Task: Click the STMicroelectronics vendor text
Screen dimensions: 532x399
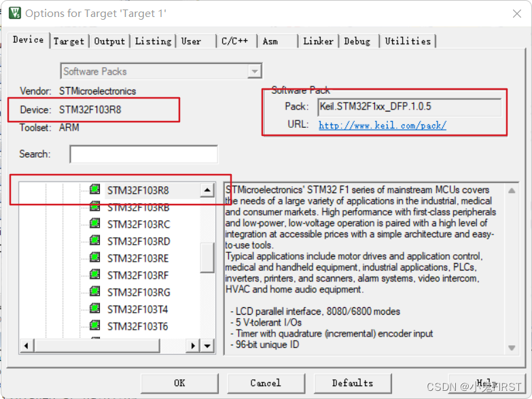Action: pos(97,91)
